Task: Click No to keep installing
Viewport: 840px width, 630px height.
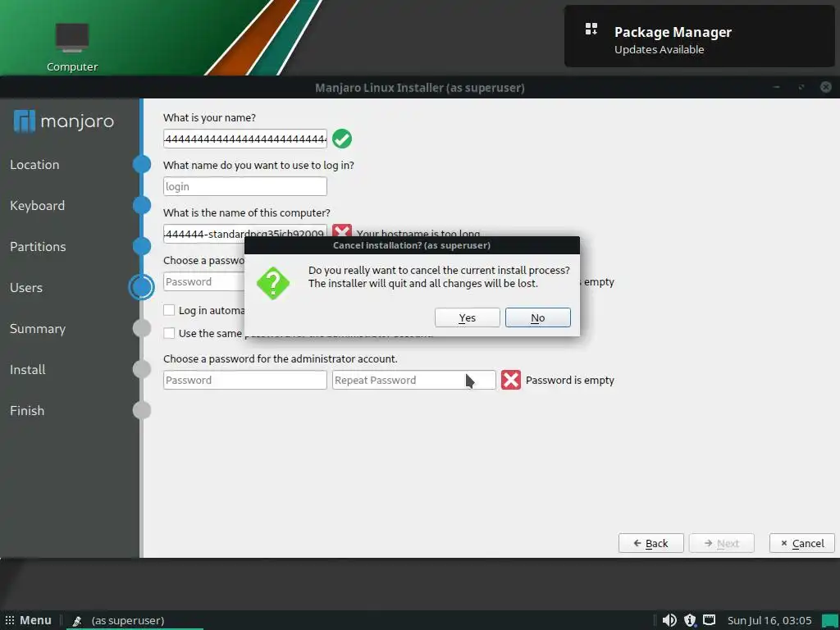Action: pyautogui.click(x=538, y=317)
